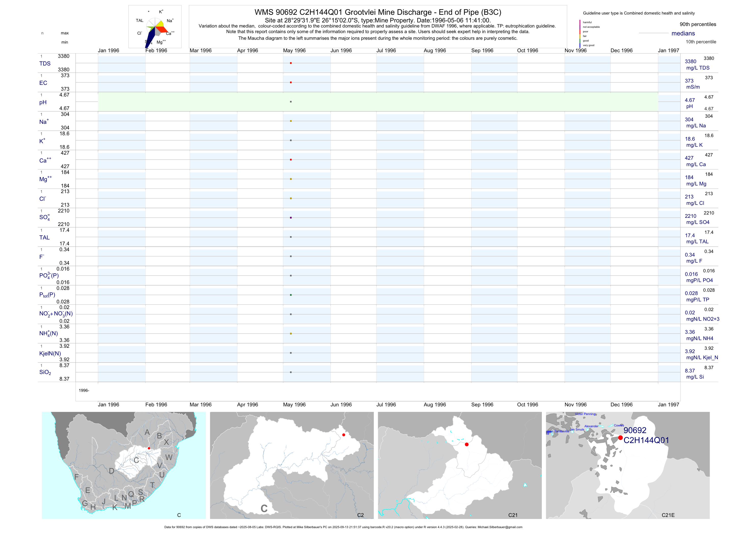Click the KjelN(N) row label
Image resolution: width=756 pixels, height=535 pixels.
tap(50, 354)
